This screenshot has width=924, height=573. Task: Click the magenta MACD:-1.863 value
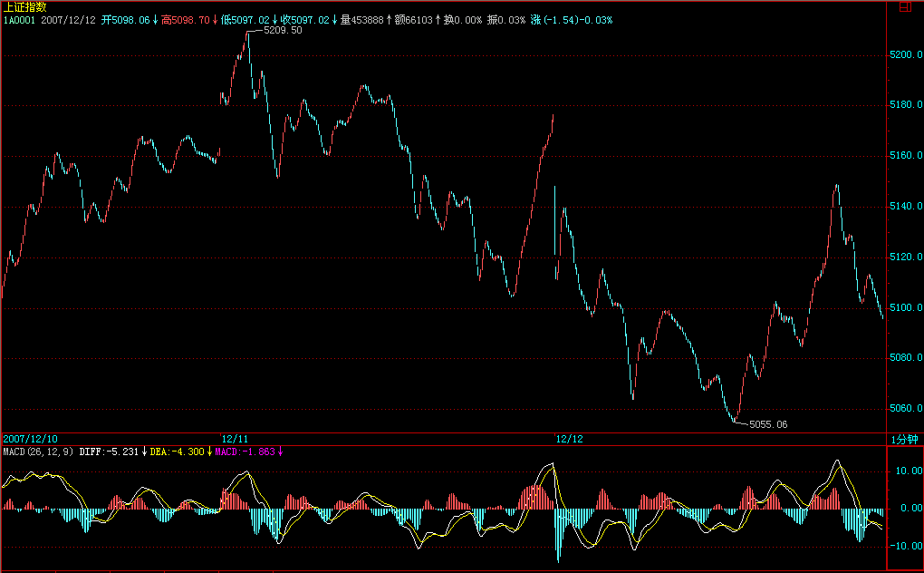pos(247,451)
